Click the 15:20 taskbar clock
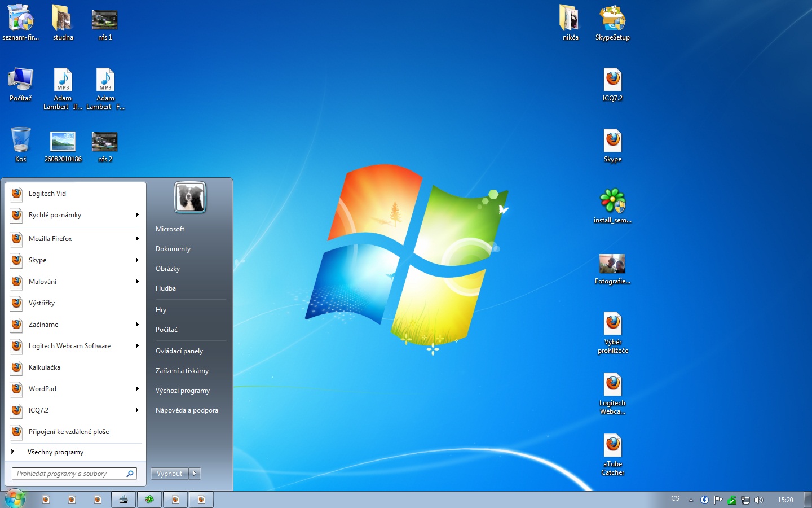The image size is (812, 508). [785, 500]
